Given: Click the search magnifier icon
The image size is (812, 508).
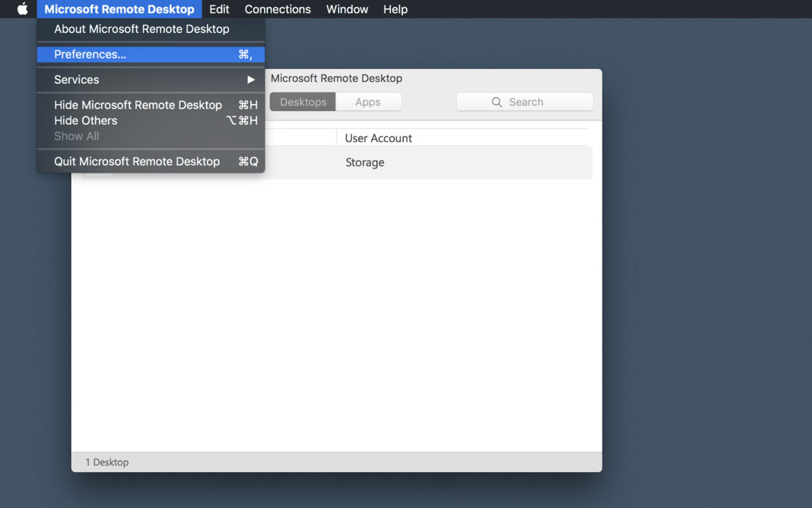Looking at the screenshot, I should tap(497, 102).
